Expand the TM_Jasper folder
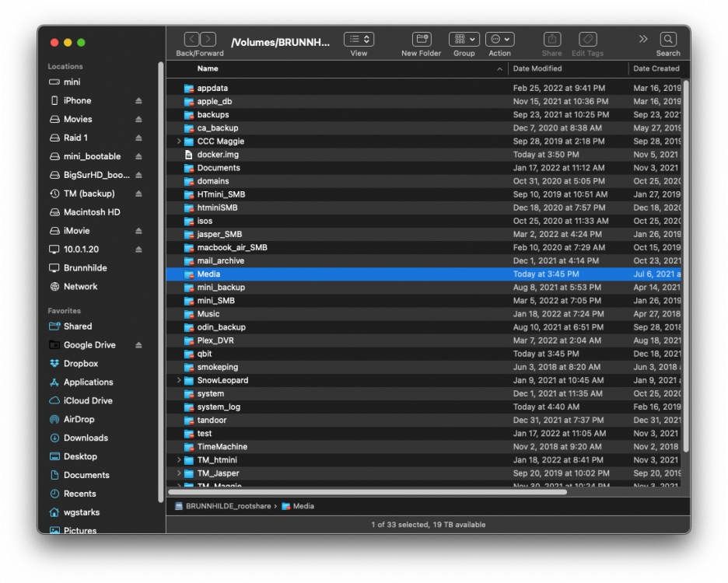Viewport: 728px width, 583px height. [179, 473]
